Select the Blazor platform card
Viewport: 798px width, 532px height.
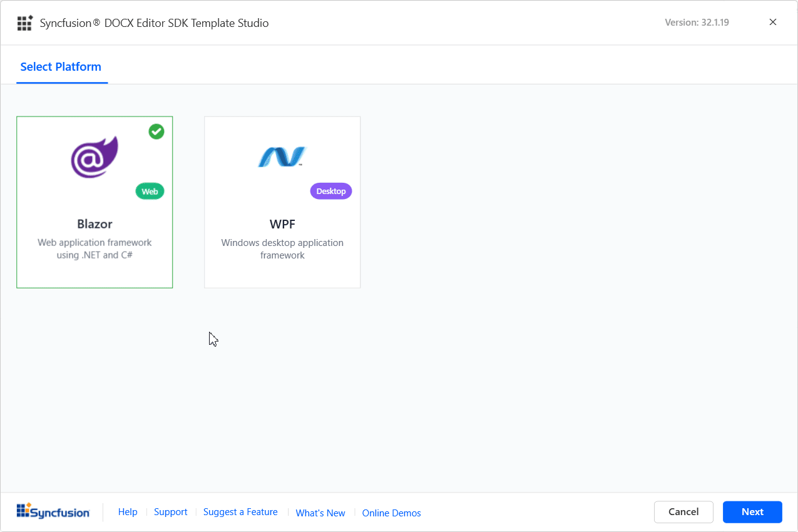click(x=95, y=202)
